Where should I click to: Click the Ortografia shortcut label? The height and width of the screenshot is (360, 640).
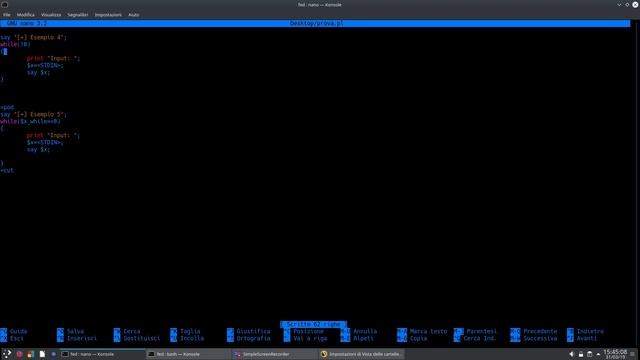pos(253,338)
